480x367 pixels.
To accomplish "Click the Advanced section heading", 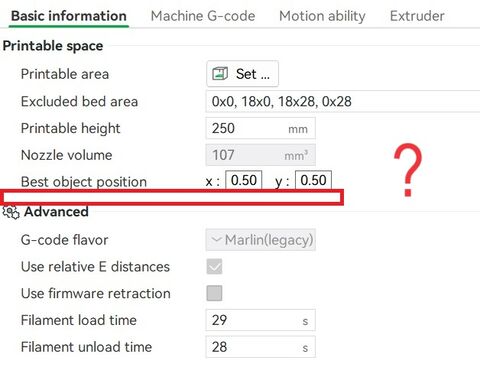I will (56, 212).
